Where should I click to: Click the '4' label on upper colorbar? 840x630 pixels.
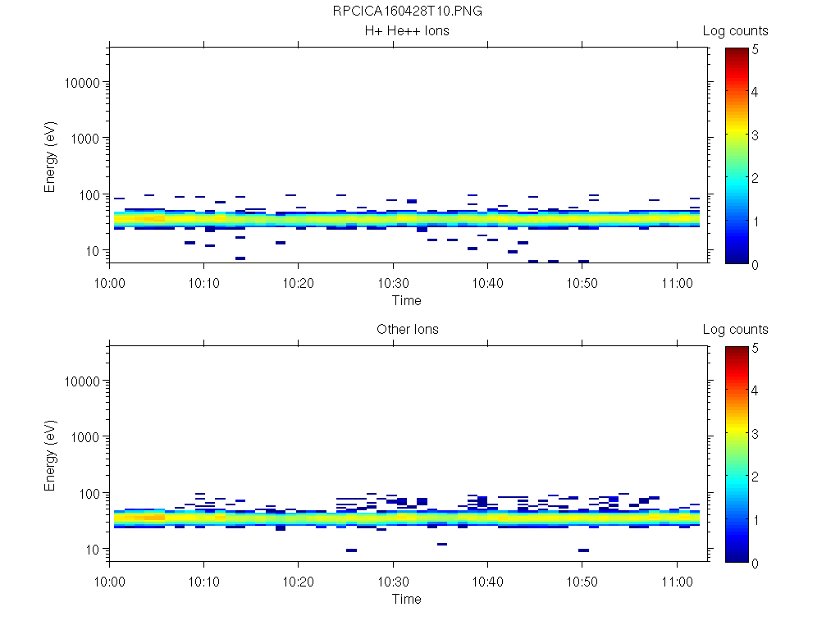(x=755, y=92)
